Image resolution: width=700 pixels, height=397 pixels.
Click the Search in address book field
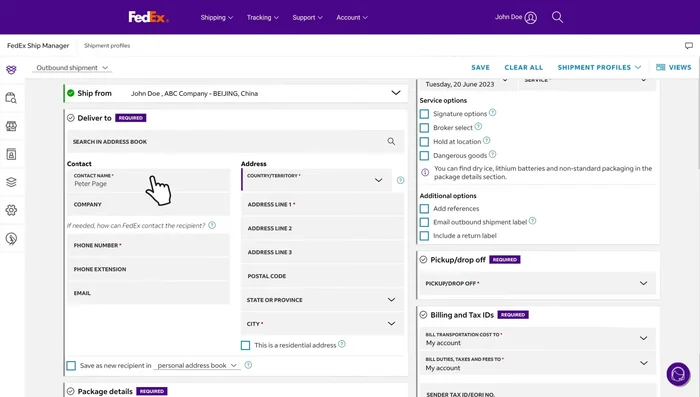click(235, 142)
